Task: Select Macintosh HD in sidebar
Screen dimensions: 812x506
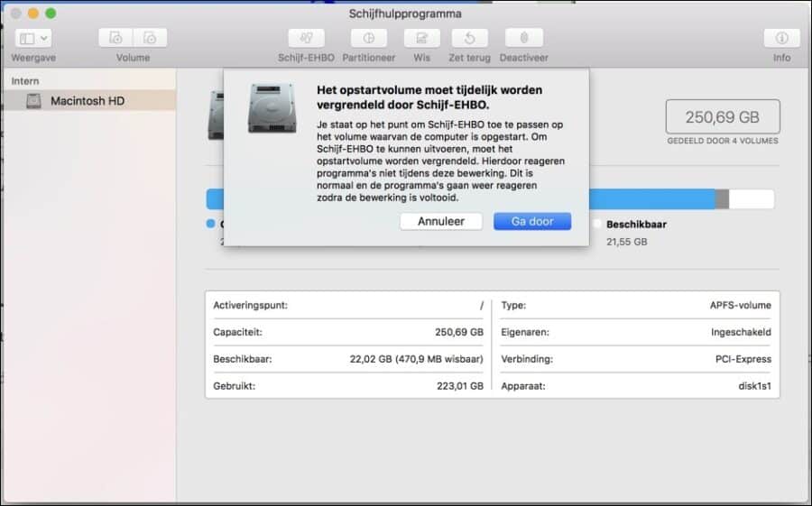Action: coord(89,100)
